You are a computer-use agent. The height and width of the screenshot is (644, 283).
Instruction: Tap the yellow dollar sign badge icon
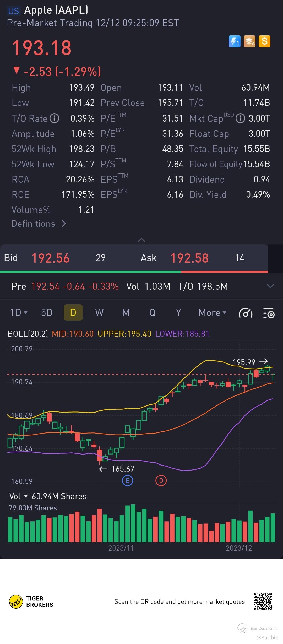pos(265,41)
